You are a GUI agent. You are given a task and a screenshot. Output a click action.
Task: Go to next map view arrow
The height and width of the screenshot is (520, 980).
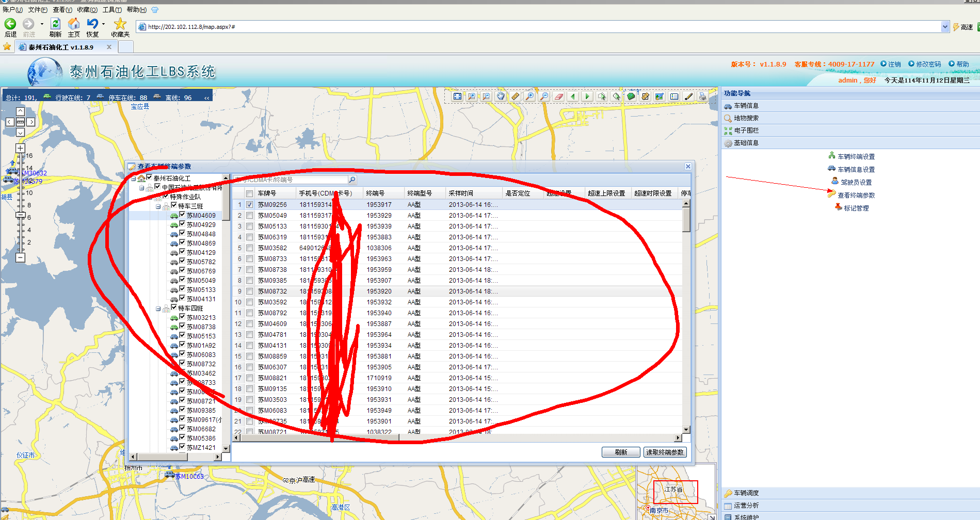coord(587,96)
